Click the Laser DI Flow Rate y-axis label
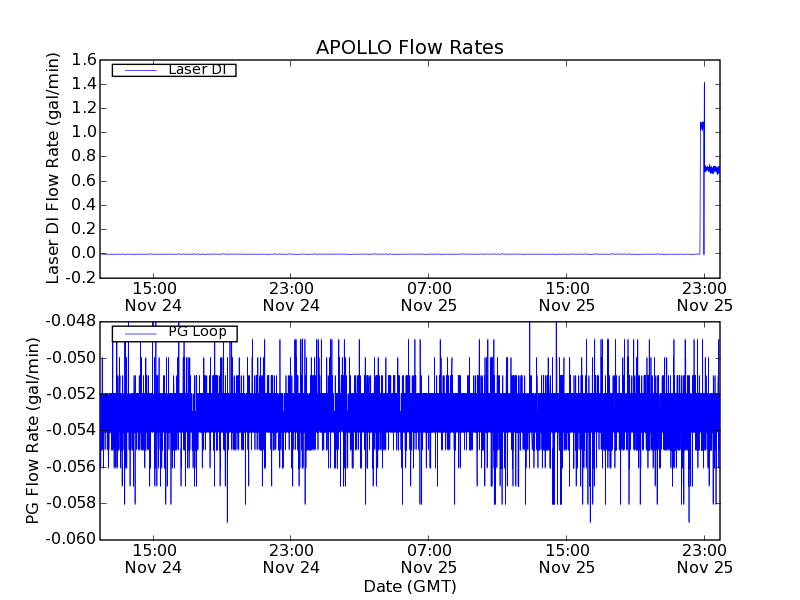Screen dimensions: 800x600 (54, 168)
